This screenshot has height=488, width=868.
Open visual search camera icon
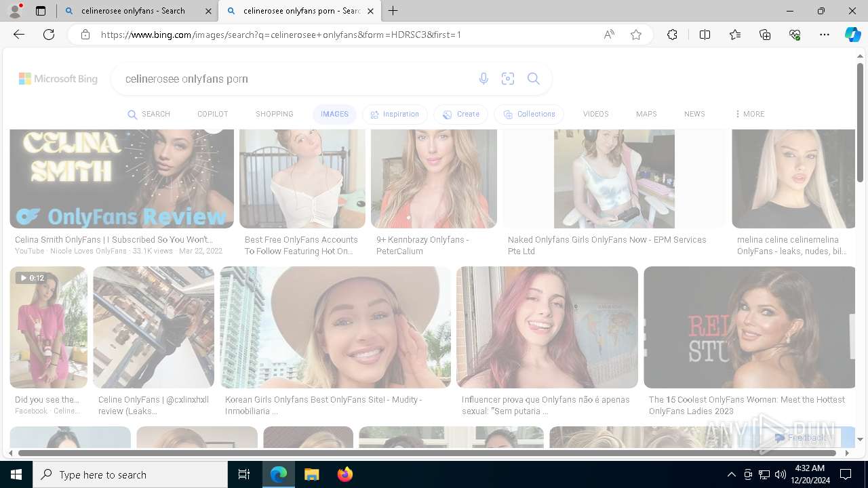(x=508, y=79)
